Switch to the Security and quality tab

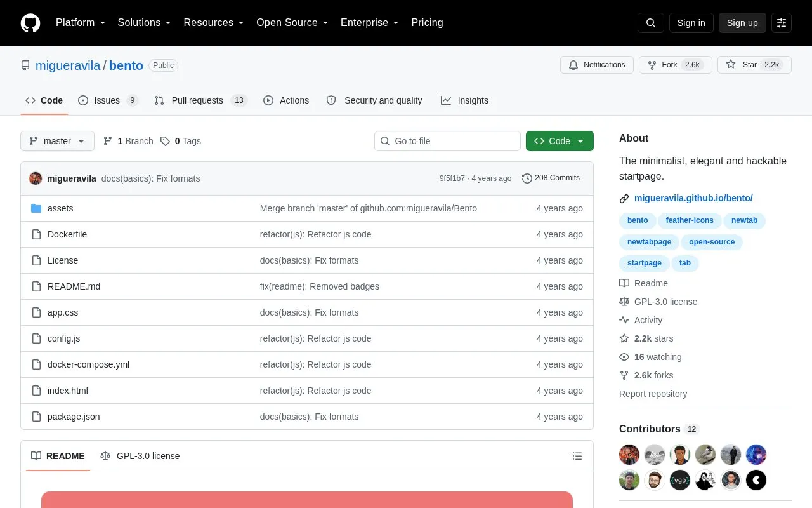[x=374, y=100]
